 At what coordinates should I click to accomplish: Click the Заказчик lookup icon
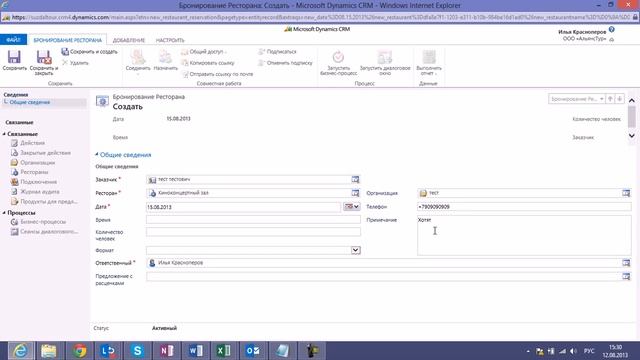click(356, 180)
